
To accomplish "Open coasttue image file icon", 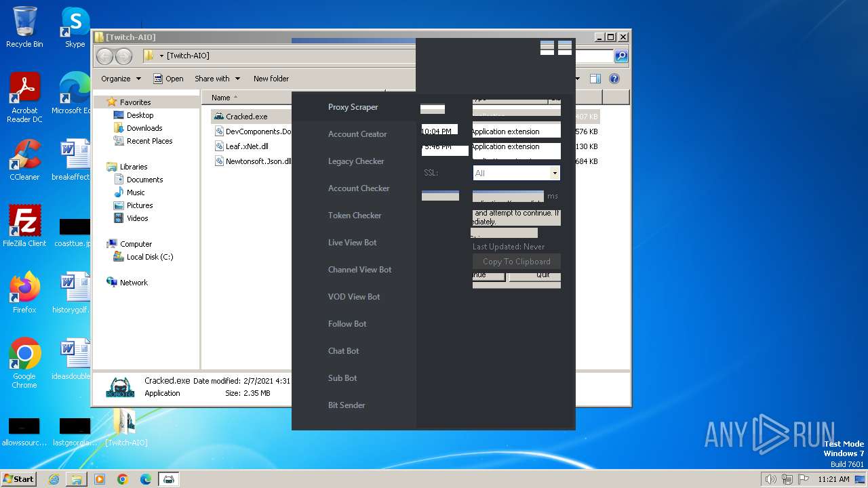I will click(x=73, y=232).
